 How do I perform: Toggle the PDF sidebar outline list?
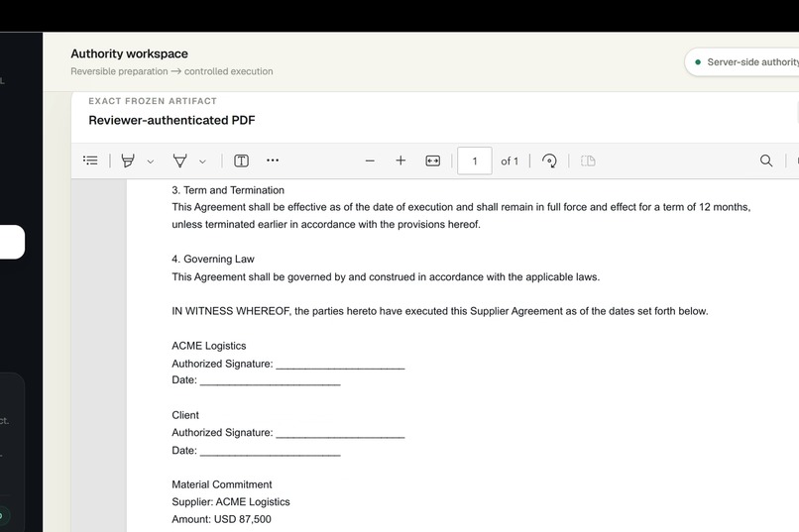[90, 160]
